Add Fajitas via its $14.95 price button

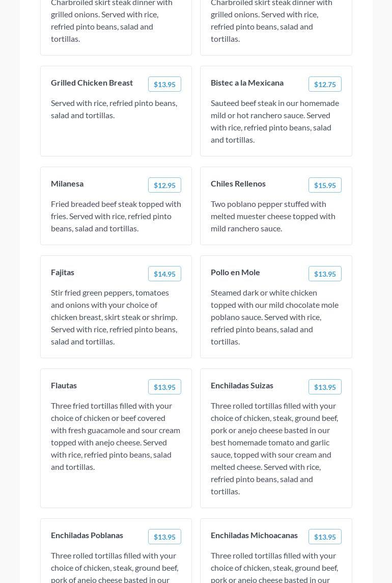164,274
